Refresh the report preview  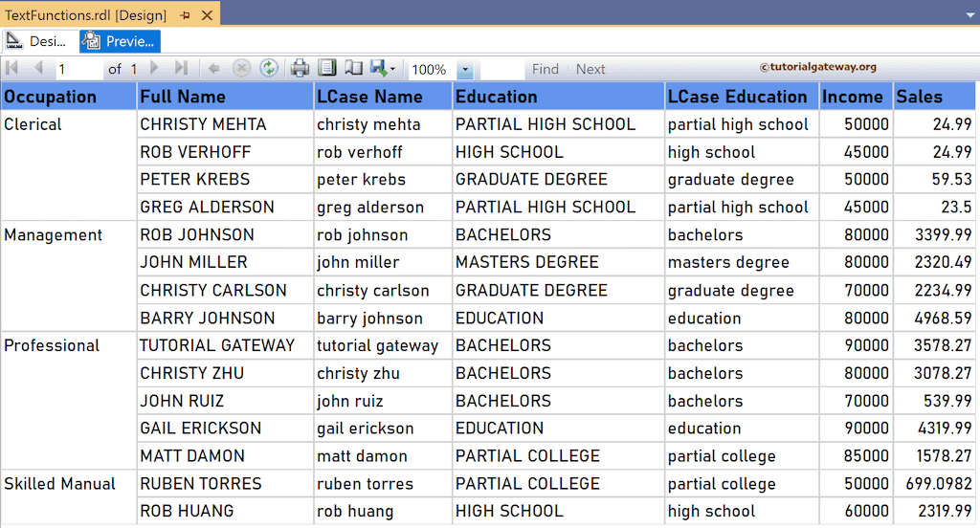click(x=269, y=68)
